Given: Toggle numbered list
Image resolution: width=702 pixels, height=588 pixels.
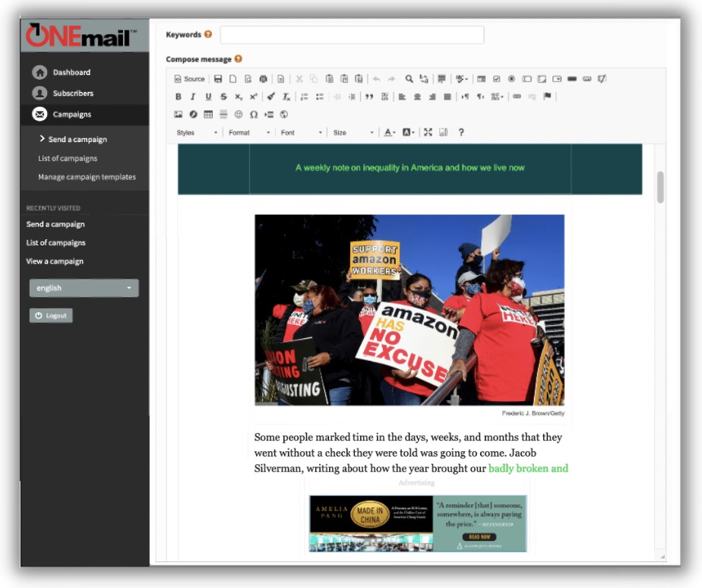Looking at the screenshot, I should [x=304, y=96].
